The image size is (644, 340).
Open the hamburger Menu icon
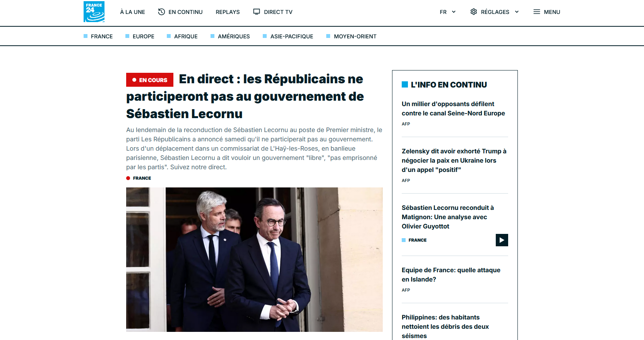point(537,12)
